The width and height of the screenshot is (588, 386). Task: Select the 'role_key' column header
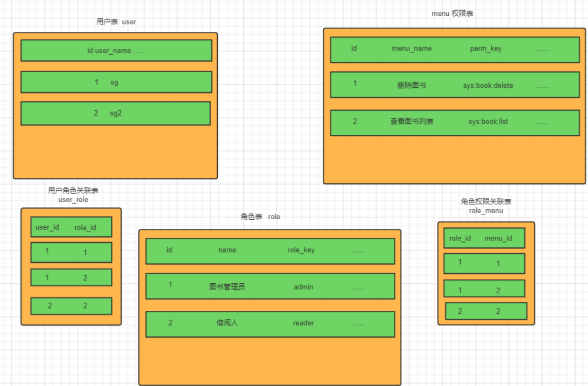coord(301,250)
